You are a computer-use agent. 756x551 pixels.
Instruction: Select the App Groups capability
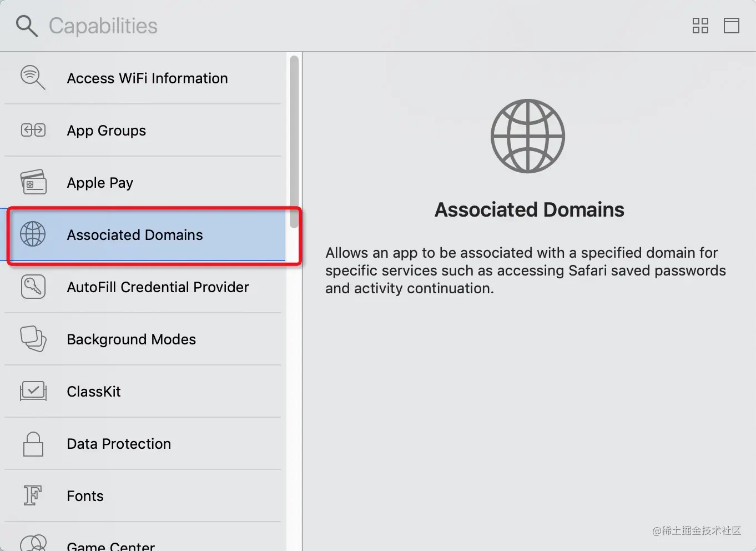(106, 131)
